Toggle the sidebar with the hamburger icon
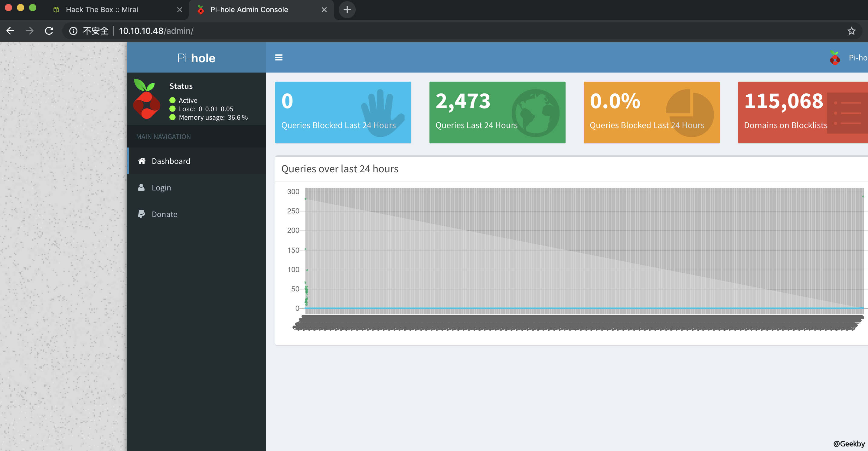Viewport: 868px width, 451px height. (x=279, y=58)
